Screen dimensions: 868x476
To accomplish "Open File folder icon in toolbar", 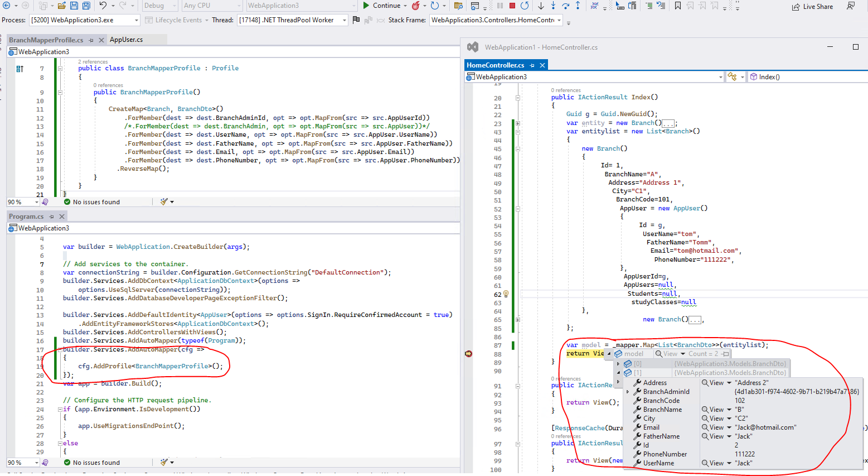I will point(62,6).
